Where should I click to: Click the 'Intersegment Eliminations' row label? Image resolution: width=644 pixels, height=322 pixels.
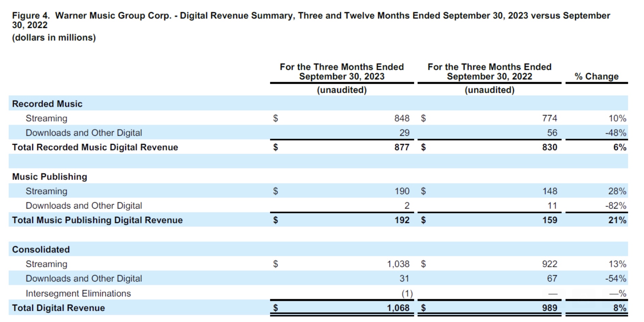(x=78, y=293)
